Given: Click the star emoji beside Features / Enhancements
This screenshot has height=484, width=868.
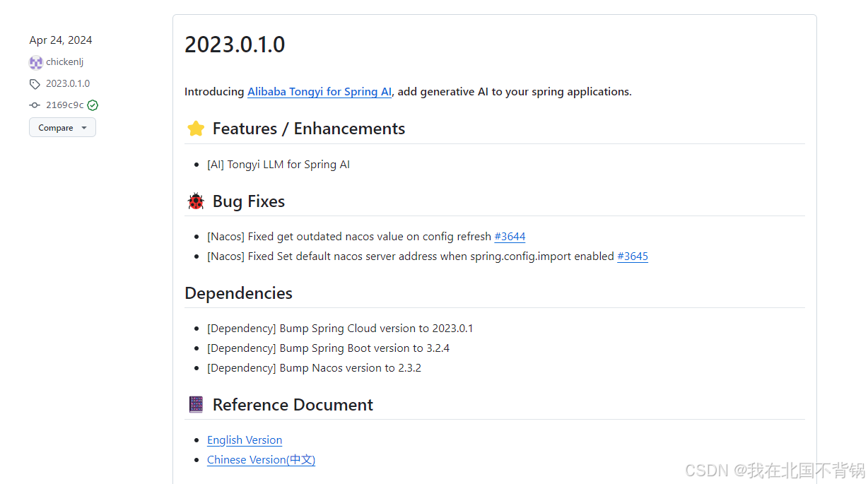Looking at the screenshot, I should click(x=196, y=129).
